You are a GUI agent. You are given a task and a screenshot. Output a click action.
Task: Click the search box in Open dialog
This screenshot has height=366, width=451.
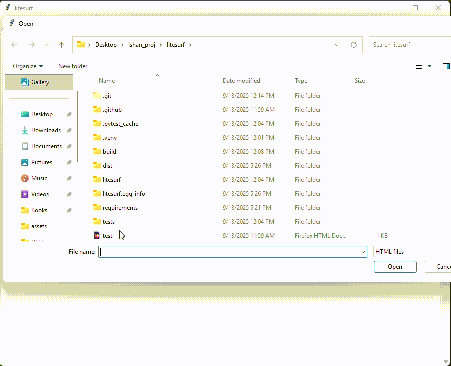pyautogui.click(x=410, y=45)
